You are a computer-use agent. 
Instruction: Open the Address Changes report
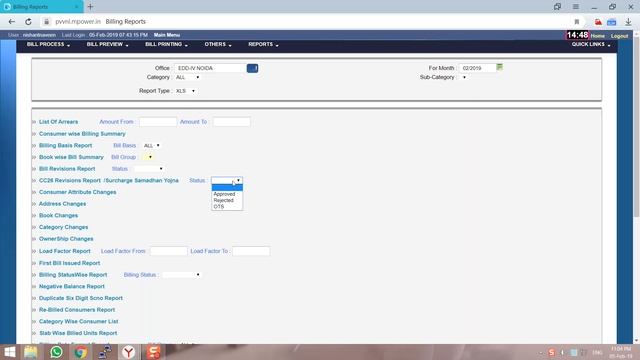point(62,204)
